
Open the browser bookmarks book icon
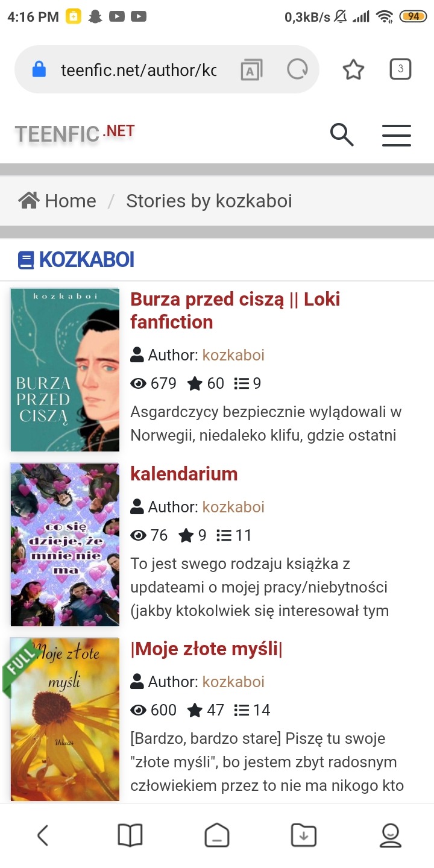(130, 835)
